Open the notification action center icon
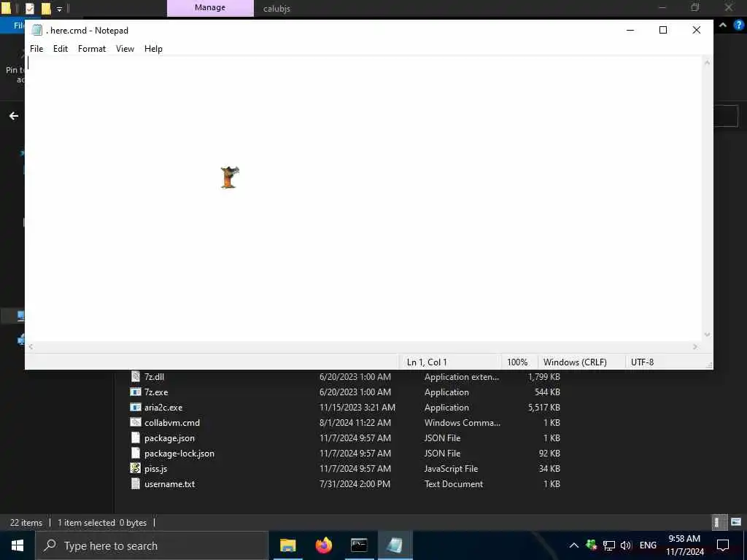Image resolution: width=747 pixels, height=560 pixels. (x=723, y=545)
